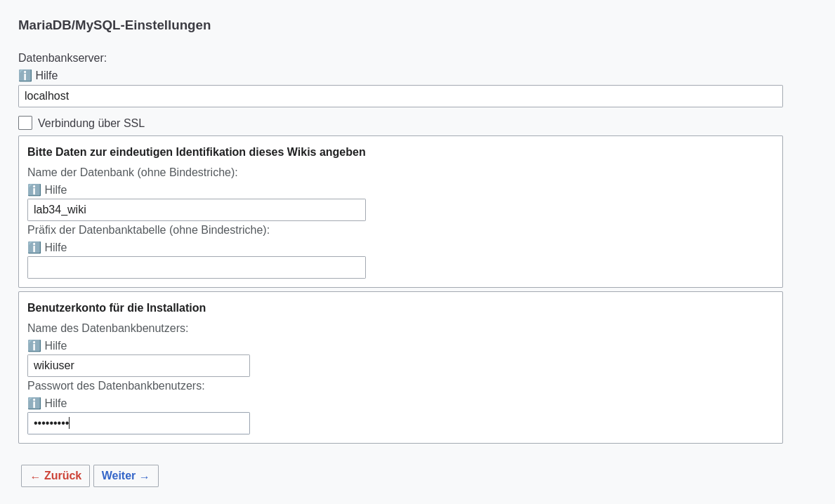Screen dimensions: 835x504
Task: Click the info icon under Datenbankserver
Action: 25,75
